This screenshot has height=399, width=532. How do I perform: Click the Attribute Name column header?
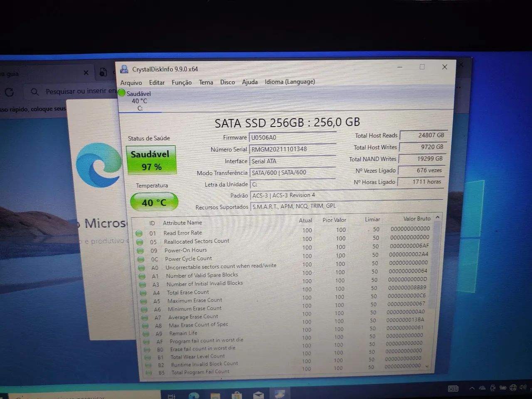tap(182, 223)
